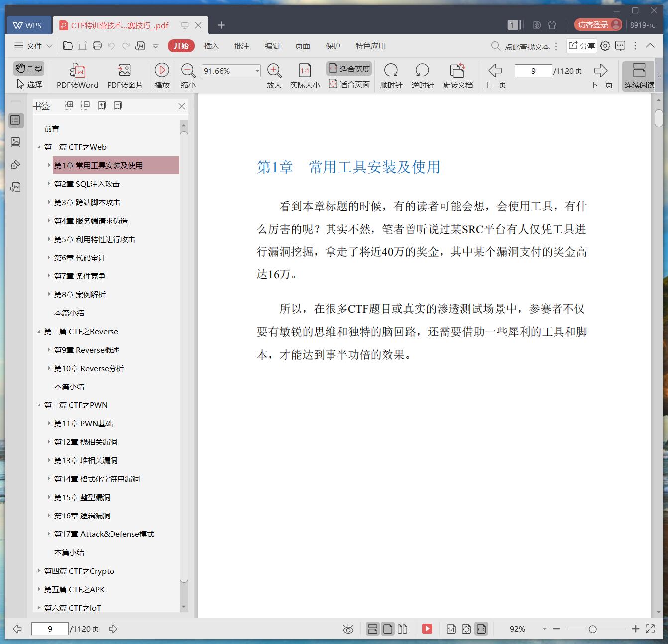Convert PDF to images (PDF转图片)

125,76
